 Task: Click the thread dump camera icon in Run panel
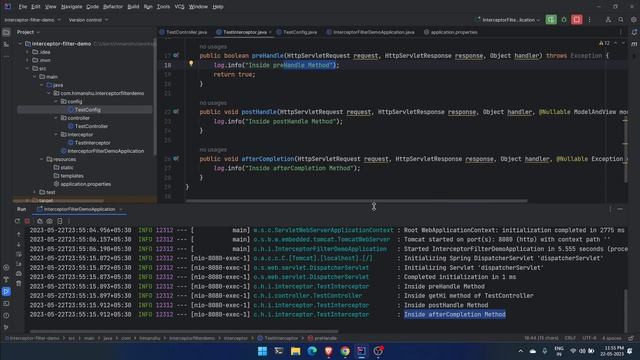point(49,221)
